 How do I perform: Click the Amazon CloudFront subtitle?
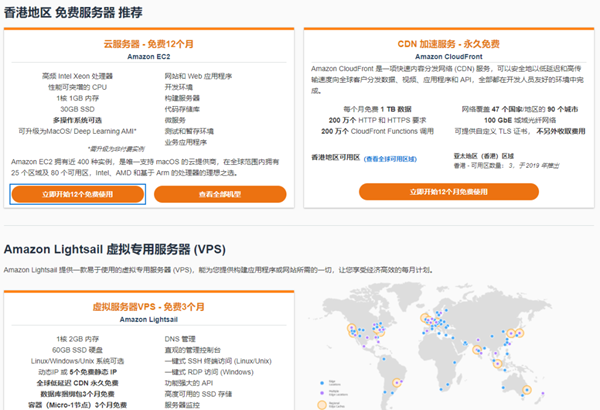pyautogui.click(x=448, y=57)
